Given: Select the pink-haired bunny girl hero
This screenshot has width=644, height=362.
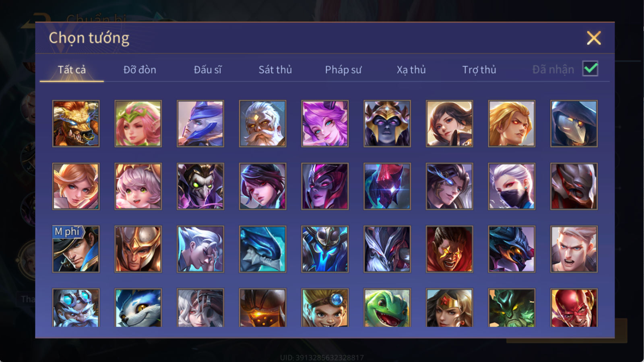Looking at the screenshot, I should 325,123.
